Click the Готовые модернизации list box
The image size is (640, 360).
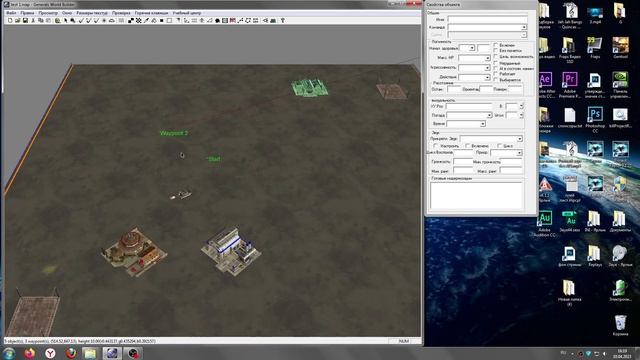point(476,196)
